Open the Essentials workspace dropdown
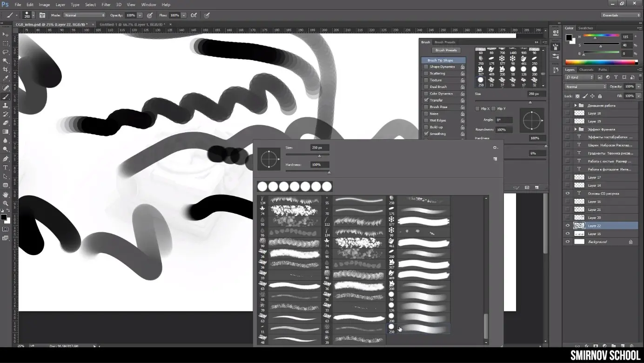This screenshot has height=363, width=644. point(621,15)
